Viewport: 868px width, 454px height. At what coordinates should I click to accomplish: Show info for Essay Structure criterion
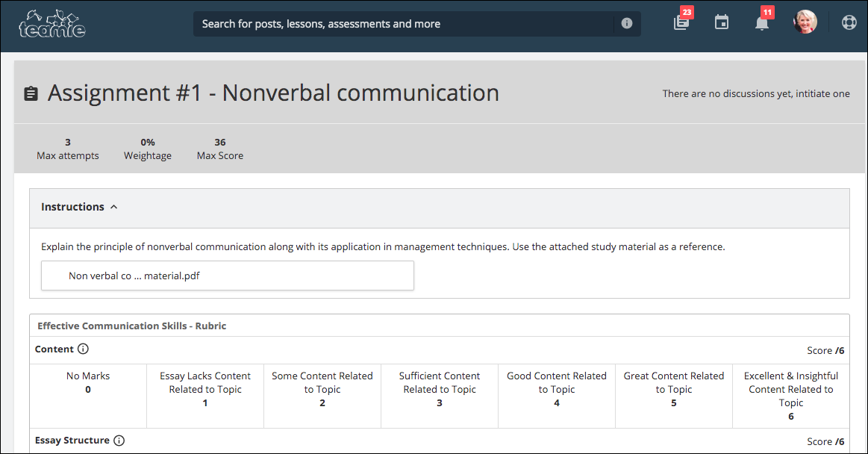pos(119,440)
